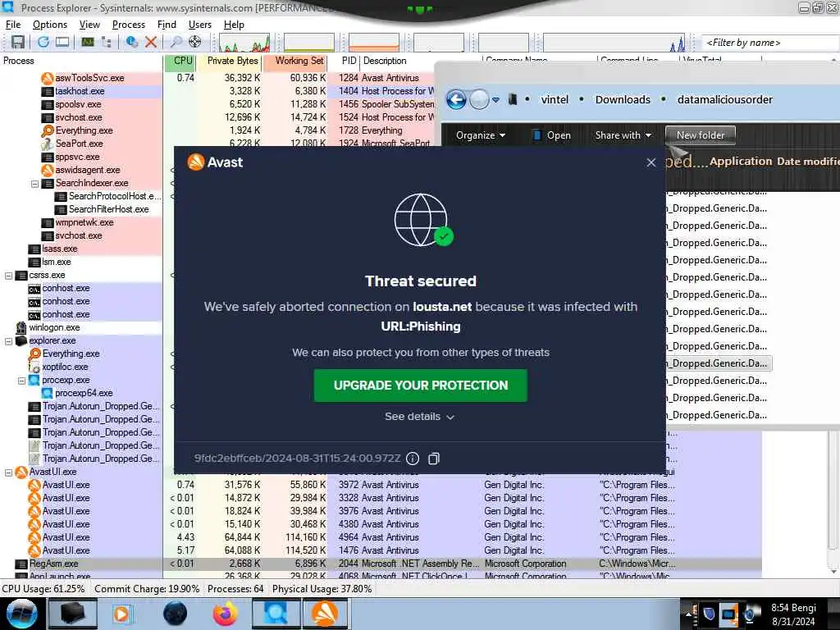Click the aswToolsSvc.exe Avast process icon
This screenshot has width=840, height=630.
47,78
